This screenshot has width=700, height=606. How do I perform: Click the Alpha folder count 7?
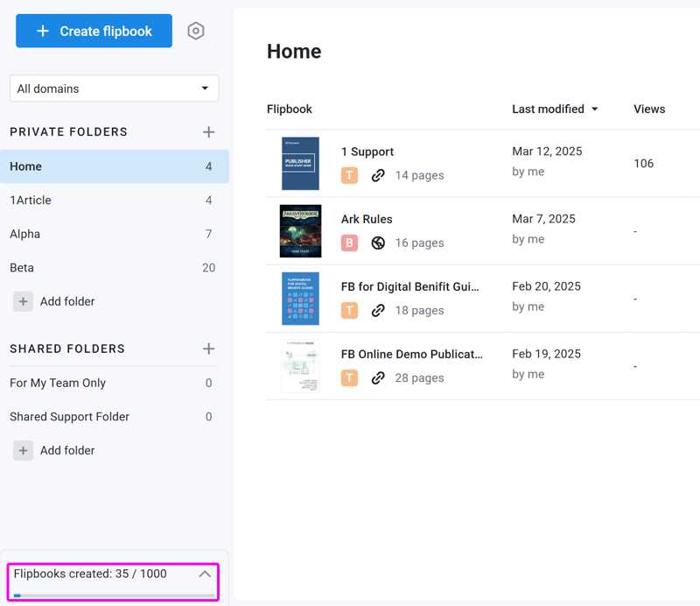(x=208, y=234)
